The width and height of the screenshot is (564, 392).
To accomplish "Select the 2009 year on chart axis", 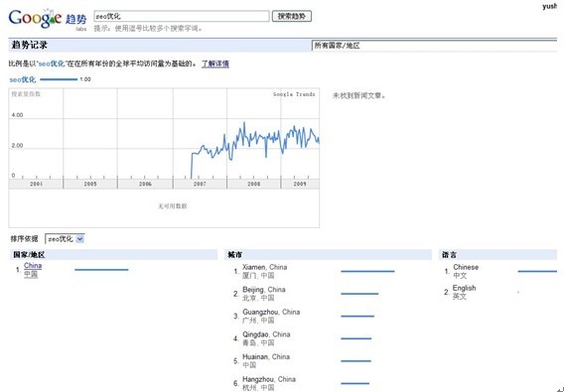I will click(300, 184).
